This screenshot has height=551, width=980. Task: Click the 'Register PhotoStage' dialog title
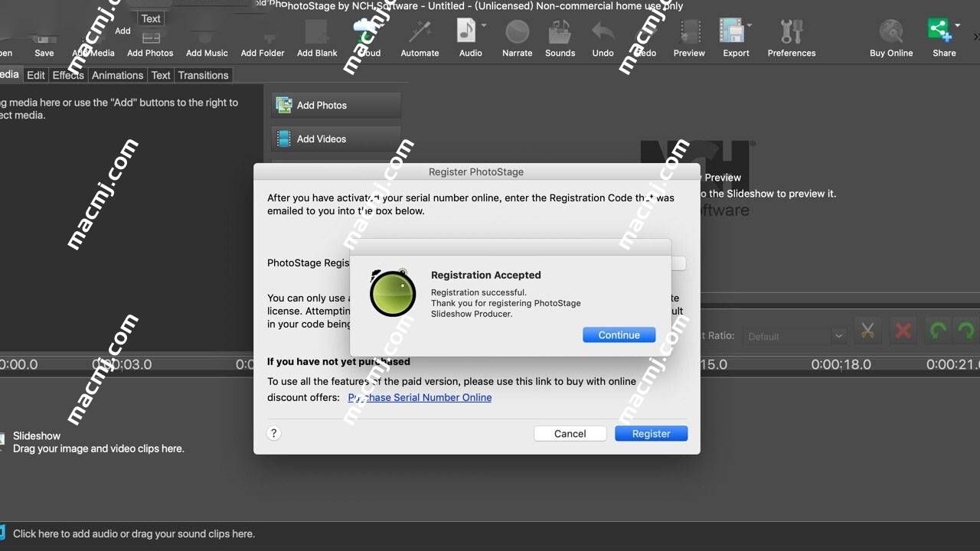pyautogui.click(x=476, y=171)
